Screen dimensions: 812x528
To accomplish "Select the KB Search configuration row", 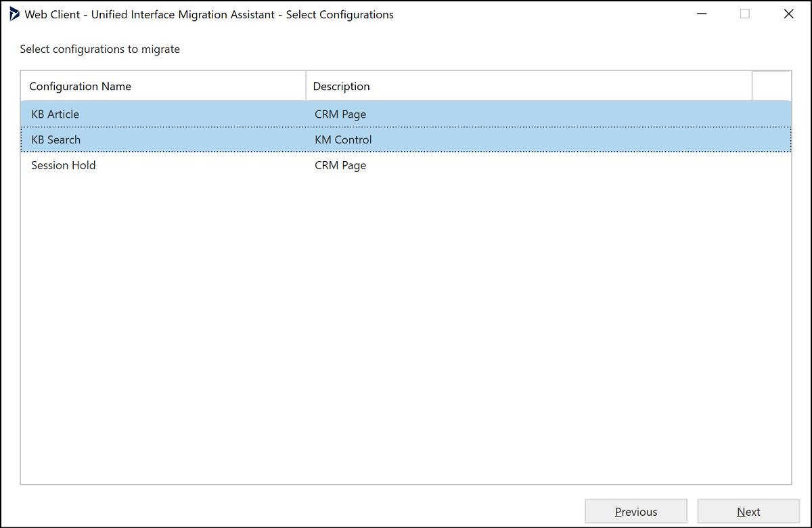I will [406, 139].
